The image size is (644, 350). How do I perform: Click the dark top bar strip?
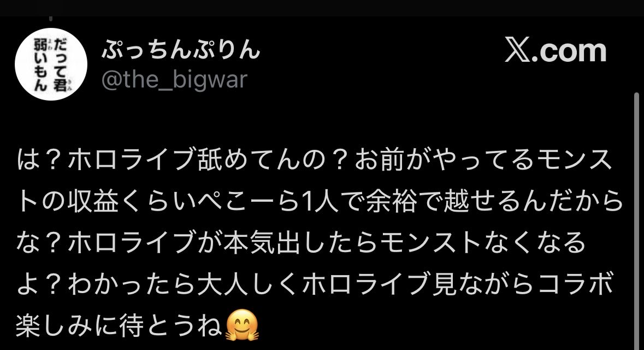tap(322, 8)
